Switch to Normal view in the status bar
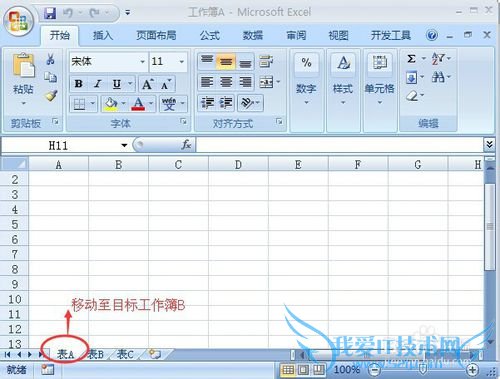This screenshot has height=379, width=500. 288,369
